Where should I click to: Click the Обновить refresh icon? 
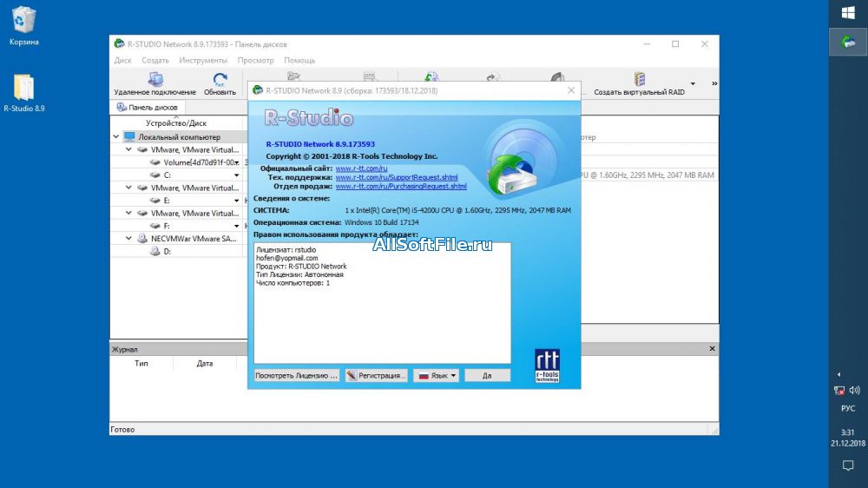[x=220, y=80]
